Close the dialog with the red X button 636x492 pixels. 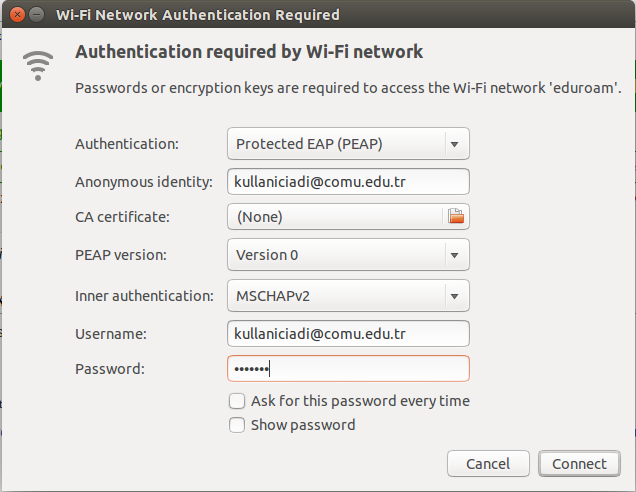17,15
